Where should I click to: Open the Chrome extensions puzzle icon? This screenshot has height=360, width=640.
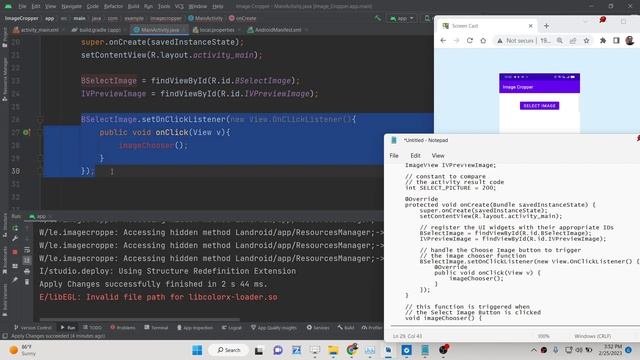[602, 40]
